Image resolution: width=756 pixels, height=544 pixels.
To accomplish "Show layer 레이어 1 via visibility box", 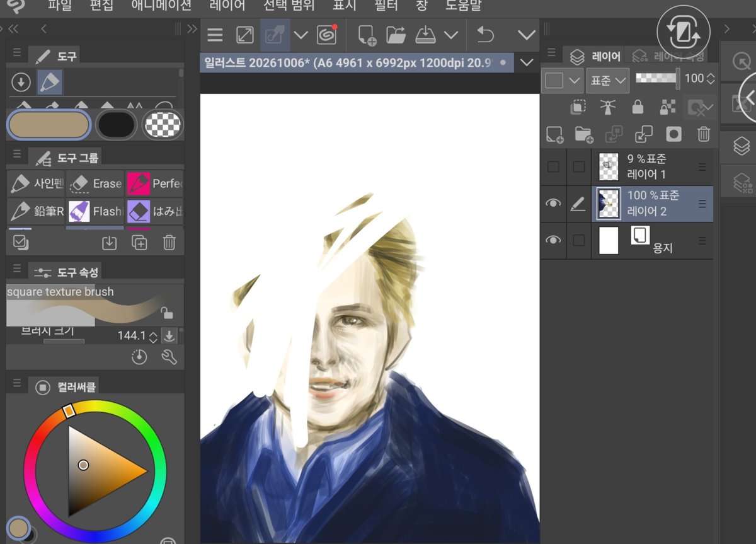I will (x=553, y=167).
